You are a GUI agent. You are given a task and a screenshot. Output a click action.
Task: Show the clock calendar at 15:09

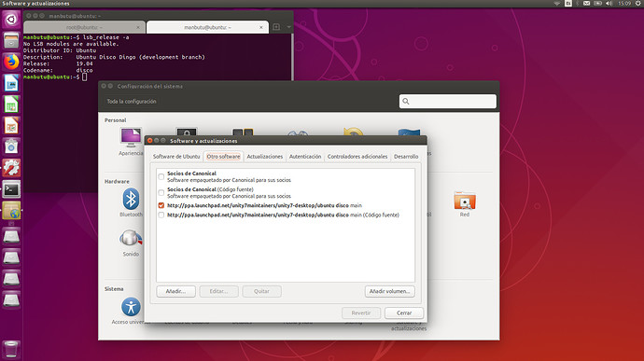click(624, 4)
